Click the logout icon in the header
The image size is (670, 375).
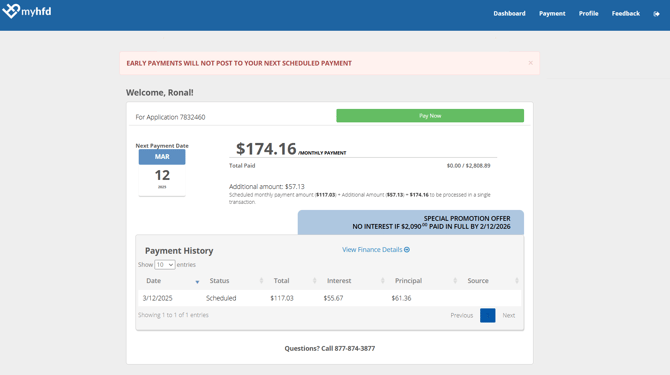[x=656, y=14]
